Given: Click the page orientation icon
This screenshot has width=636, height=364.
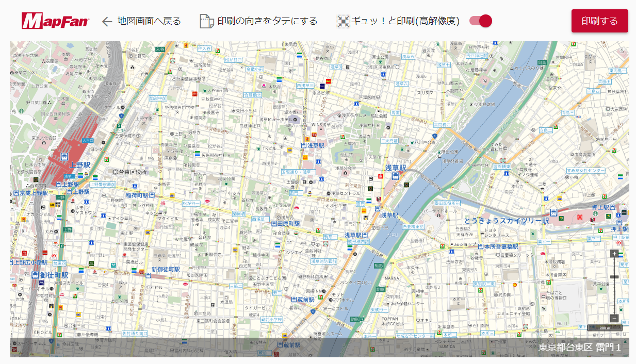Looking at the screenshot, I should (x=206, y=21).
